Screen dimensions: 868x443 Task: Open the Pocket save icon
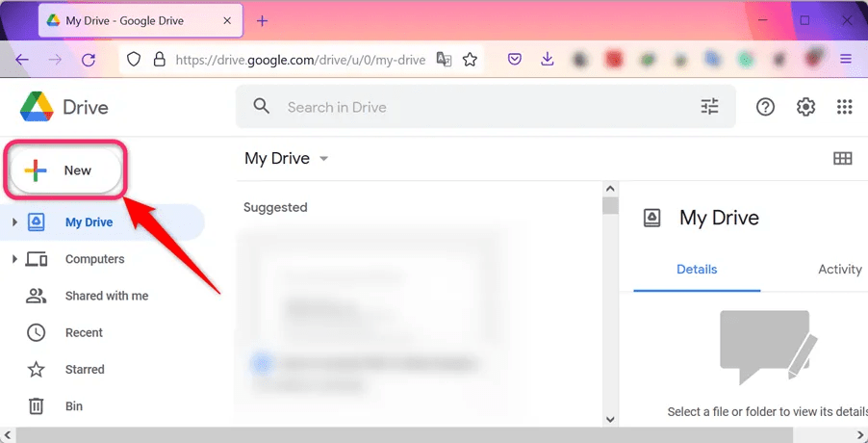pyautogui.click(x=515, y=59)
